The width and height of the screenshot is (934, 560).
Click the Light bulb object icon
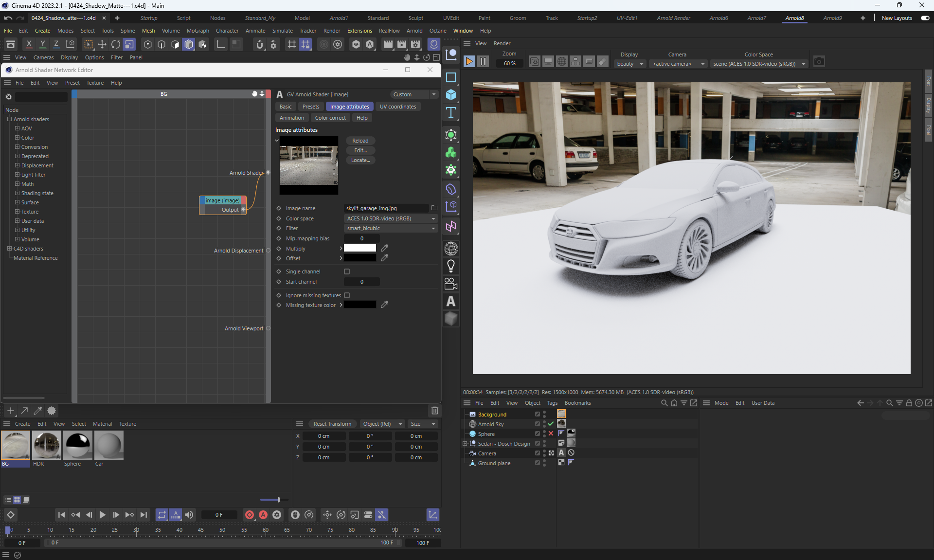point(451,266)
